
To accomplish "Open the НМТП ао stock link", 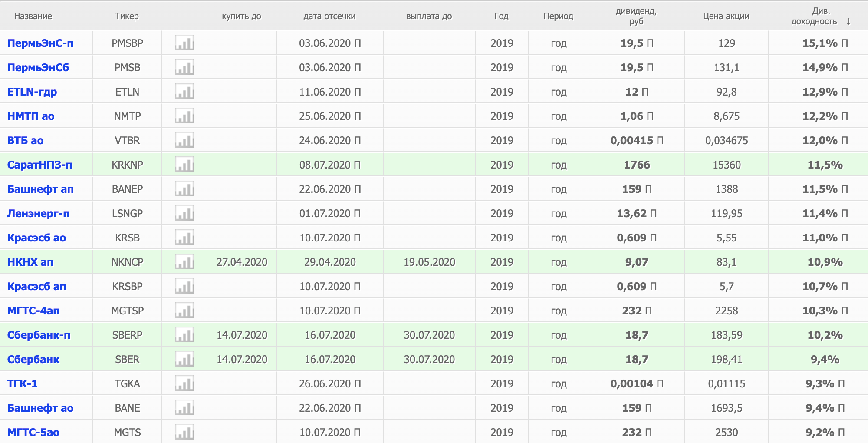I will [x=31, y=116].
